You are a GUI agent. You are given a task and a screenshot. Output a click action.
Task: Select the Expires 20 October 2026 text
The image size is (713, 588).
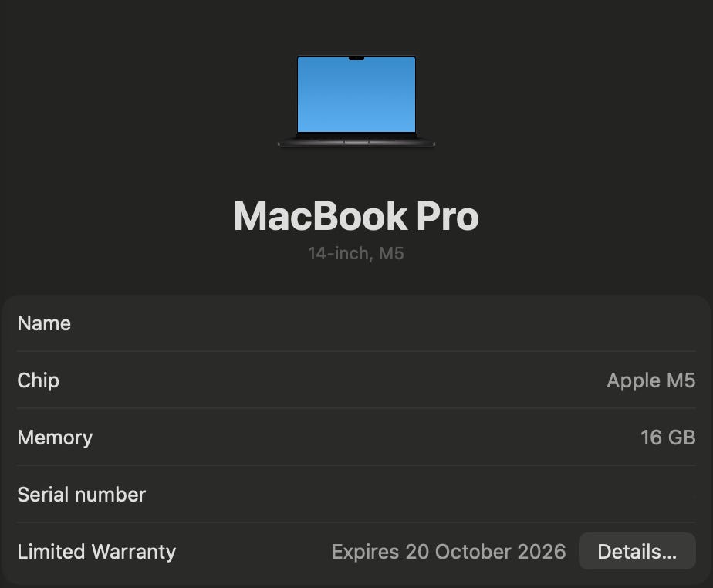click(x=449, y=552)
